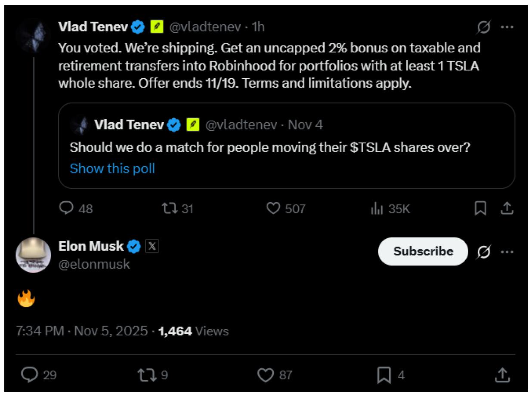Click X affiliate badge beside Elon Musk
This screenshot has width=532, height=397.
point(152,246)
